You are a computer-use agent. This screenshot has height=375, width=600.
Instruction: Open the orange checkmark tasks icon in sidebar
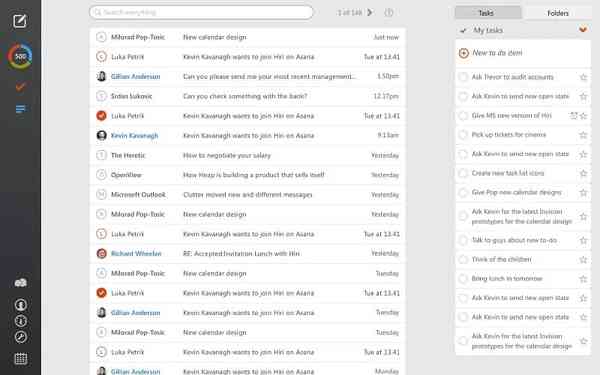[20, 87]
